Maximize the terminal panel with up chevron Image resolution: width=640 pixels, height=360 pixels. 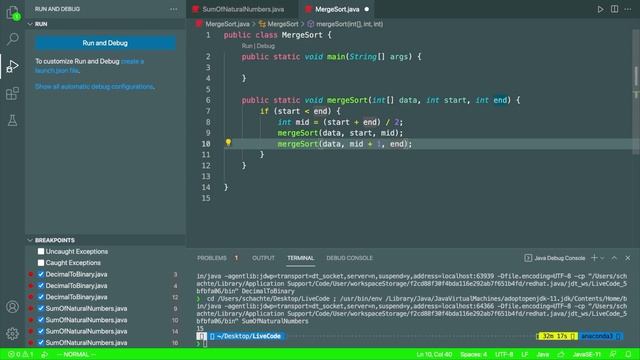614,258
